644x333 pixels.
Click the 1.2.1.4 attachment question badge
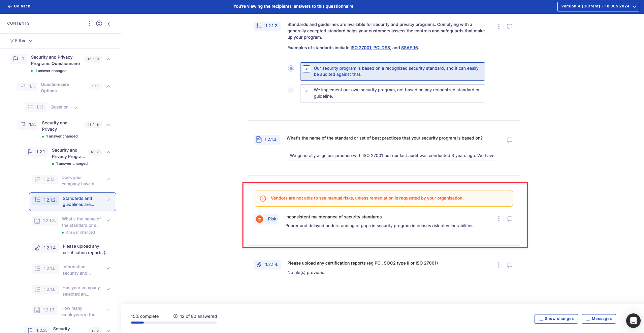(267, 265)
